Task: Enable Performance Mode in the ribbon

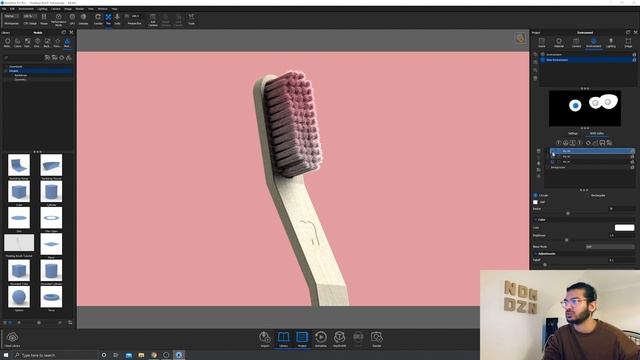Action: 58,19
